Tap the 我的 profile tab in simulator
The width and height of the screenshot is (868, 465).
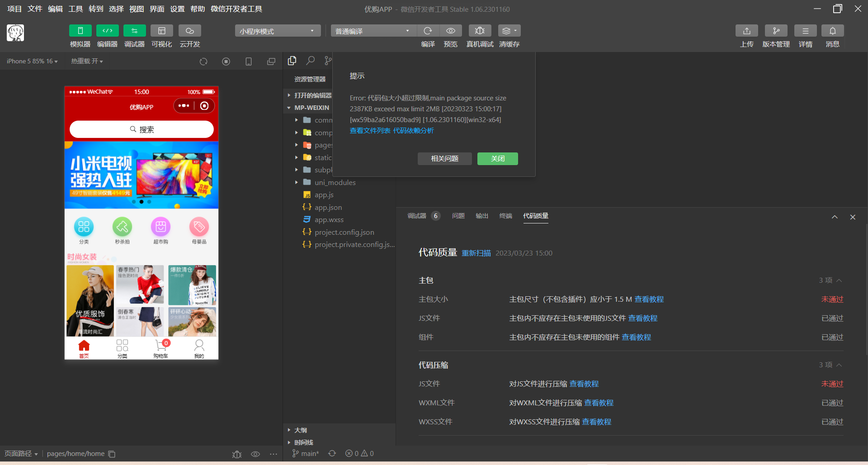tap(199, 348)
